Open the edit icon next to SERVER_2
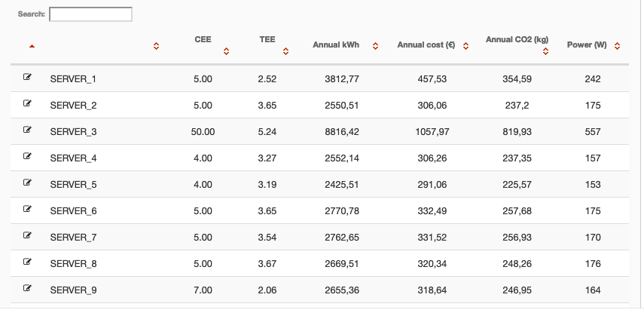 pyautogui.click(x=27, y=103)
